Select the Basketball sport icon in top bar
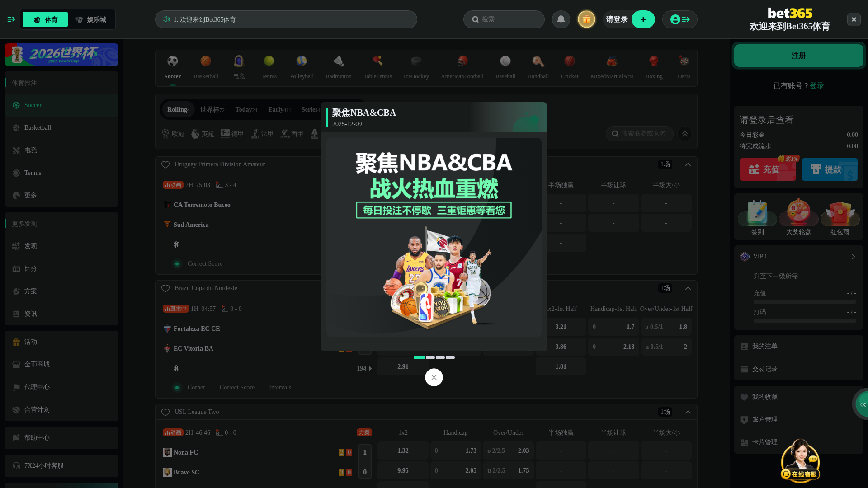The image size is (868, 488). coord(206,61)
